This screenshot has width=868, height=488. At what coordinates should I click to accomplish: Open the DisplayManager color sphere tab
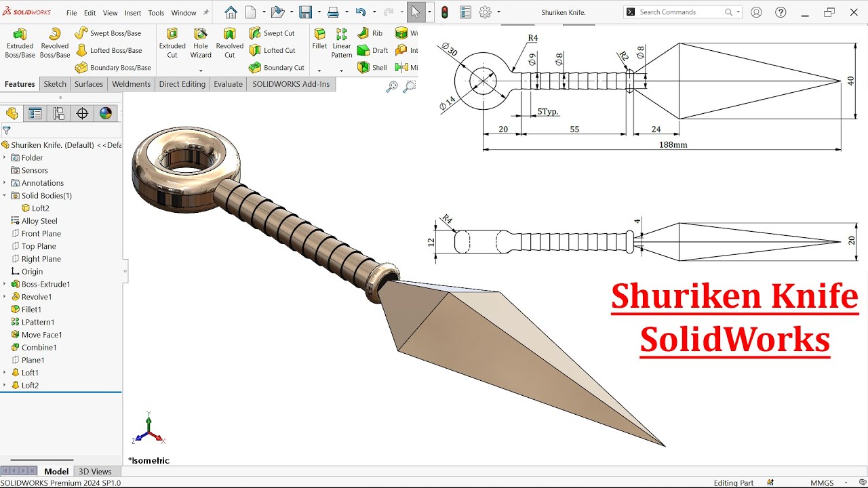106,113
